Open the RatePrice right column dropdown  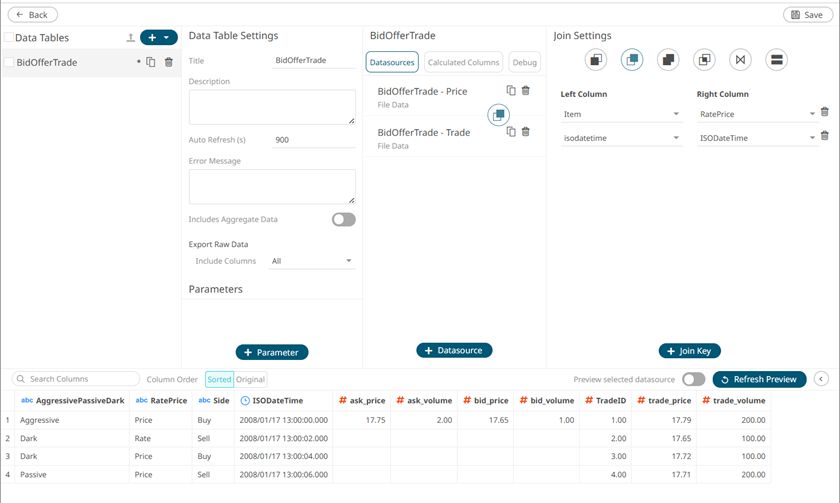[x=757, y=114]
